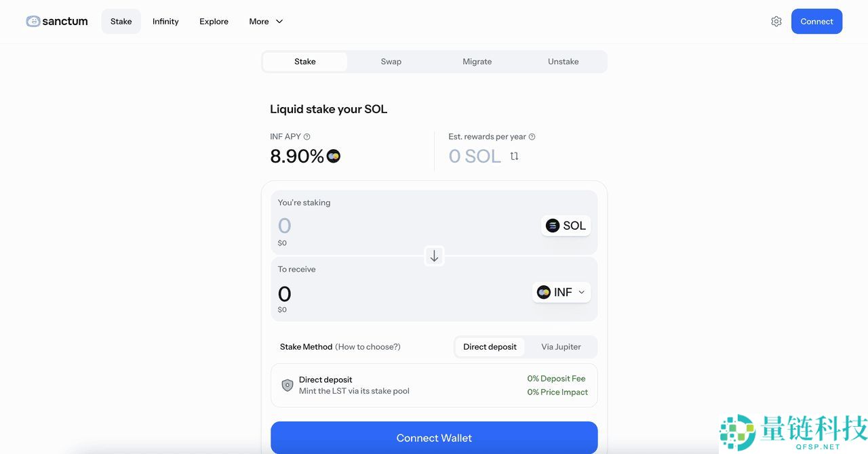This screenshot has width=868, height=454.
Task: Click the INF APY info icon
Action: [x=307, y=137]
